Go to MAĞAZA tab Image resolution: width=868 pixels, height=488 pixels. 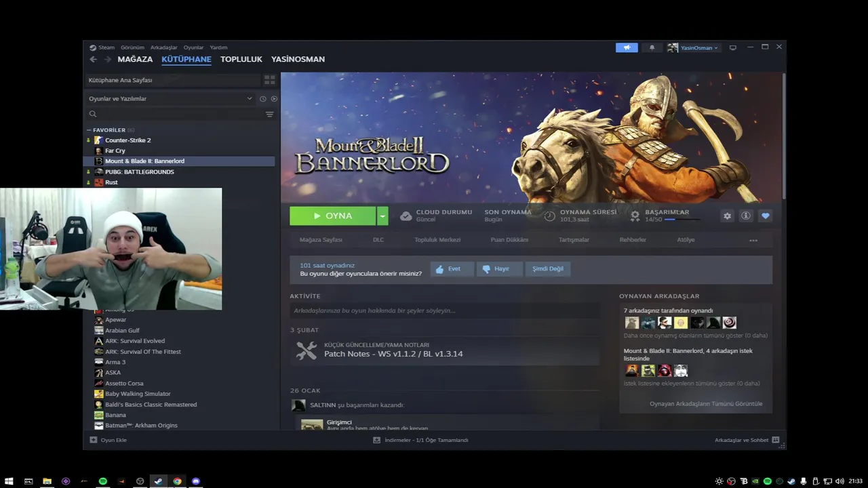click(x=135, y=59)
